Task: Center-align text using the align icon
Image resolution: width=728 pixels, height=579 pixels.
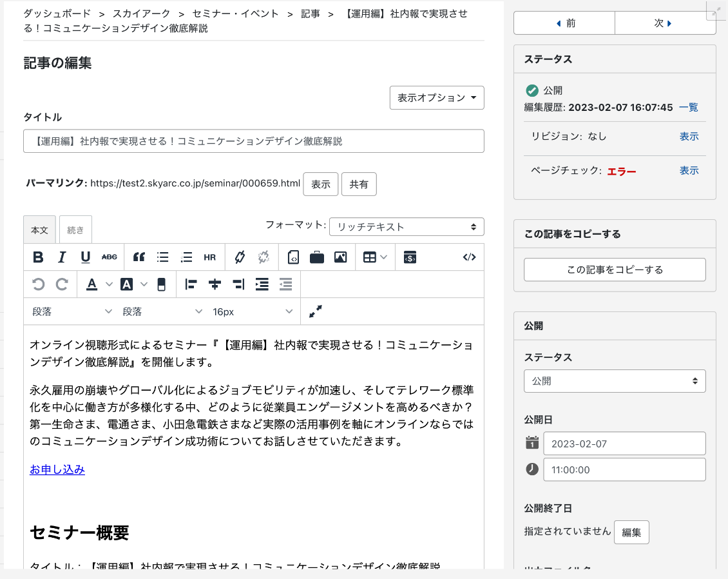Action: [215, 284]
